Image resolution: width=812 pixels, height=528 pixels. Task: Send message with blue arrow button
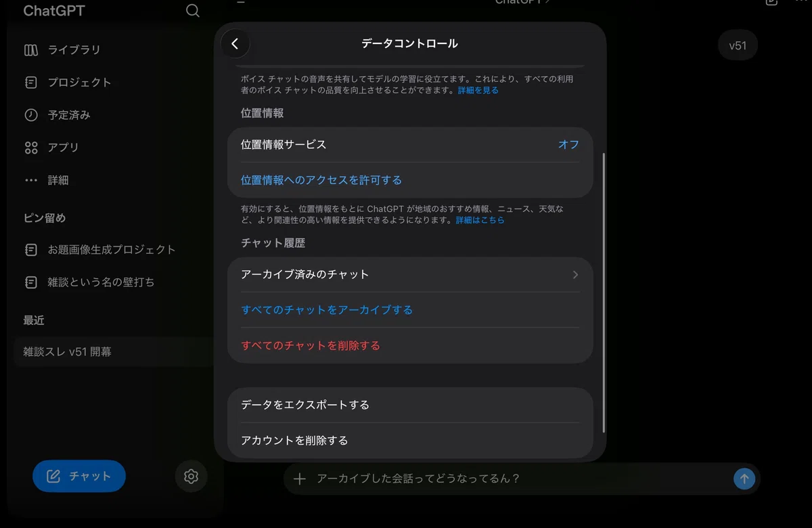[x=744, y=479]
